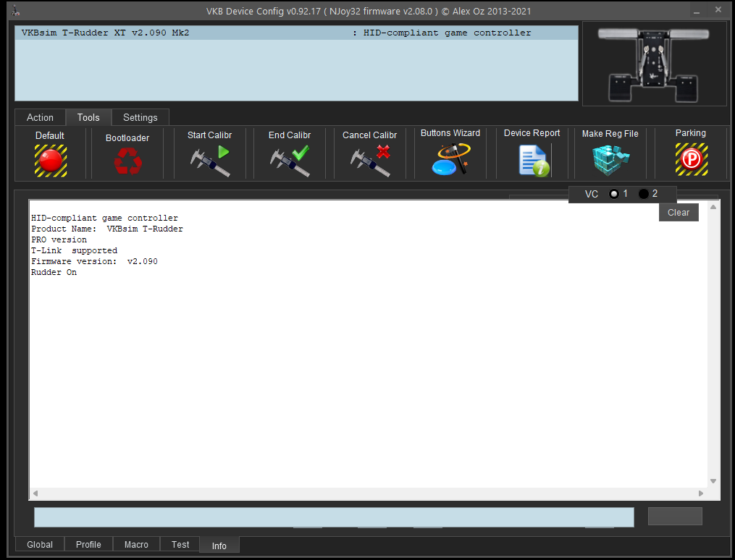735x560 pixels.
Task: Select VC radio option 2
Action: click(x=644, y=194)
